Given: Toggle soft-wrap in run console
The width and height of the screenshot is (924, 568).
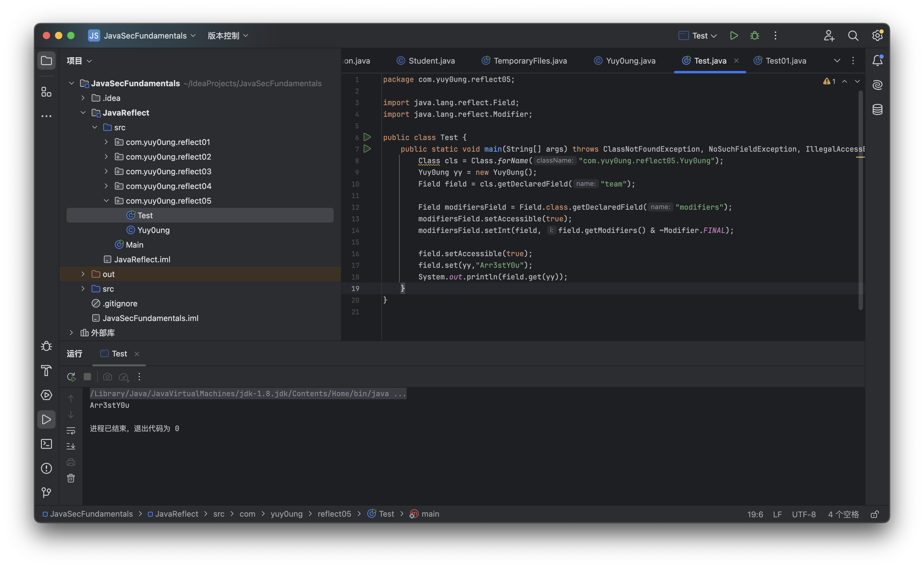Looking at the screenshot, I should [x=71, y=430].
